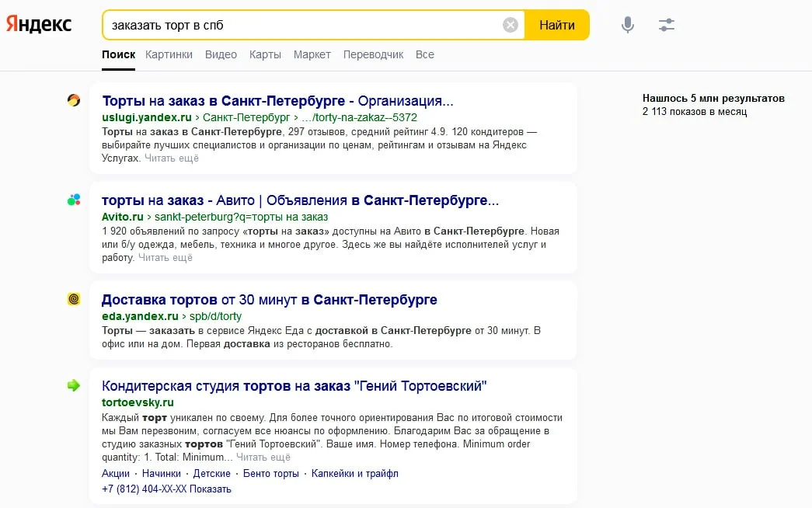
Task: Open the Все services menu
Action: point(424,54)
